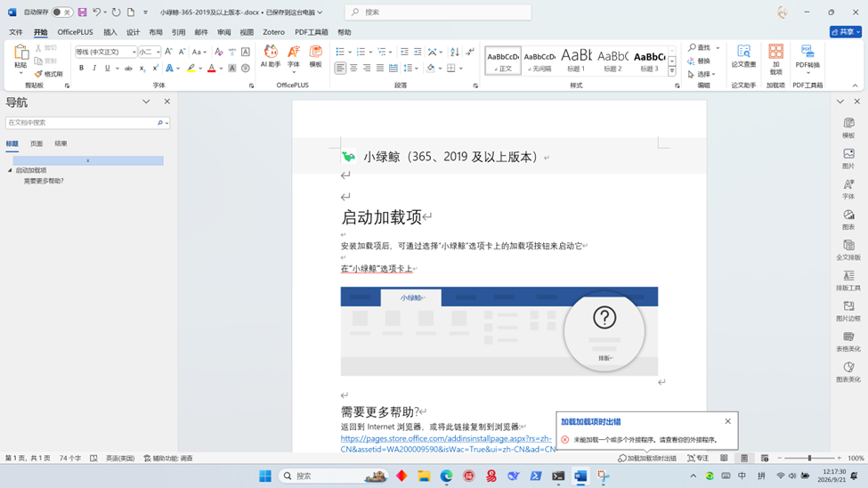Screen dimensions: 868x488
Task: Open the font size dropdown
Action: tap(158, 52)
